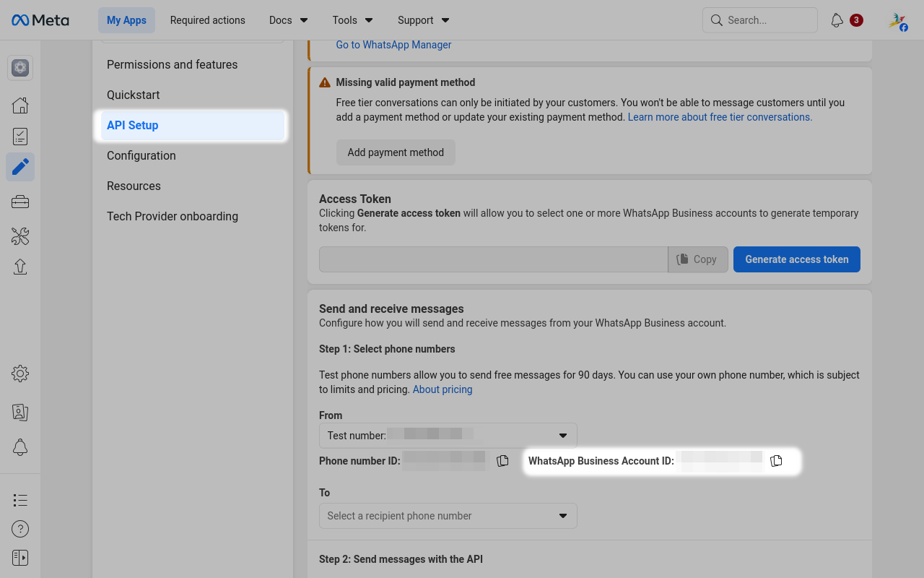Open the briefcase icon in sidebar
Viewport: 924px width, 578px height.
(20, 202)
